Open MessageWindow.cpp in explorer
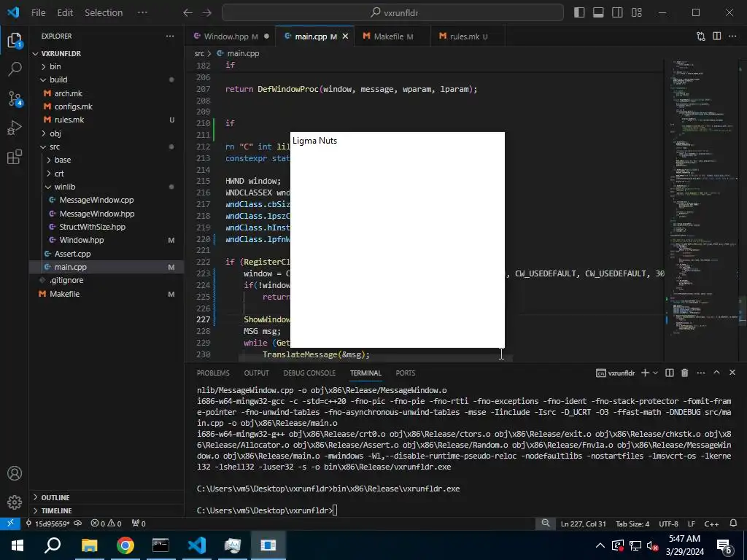This screenshot has width=747, height=560. click(97, 200)
